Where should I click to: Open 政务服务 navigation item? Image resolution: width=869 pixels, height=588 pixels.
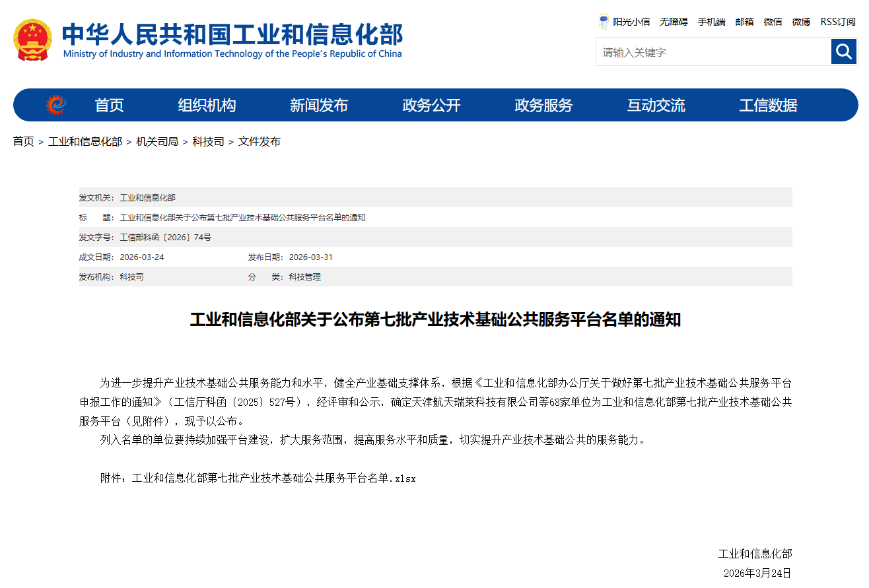click(543, 106)
